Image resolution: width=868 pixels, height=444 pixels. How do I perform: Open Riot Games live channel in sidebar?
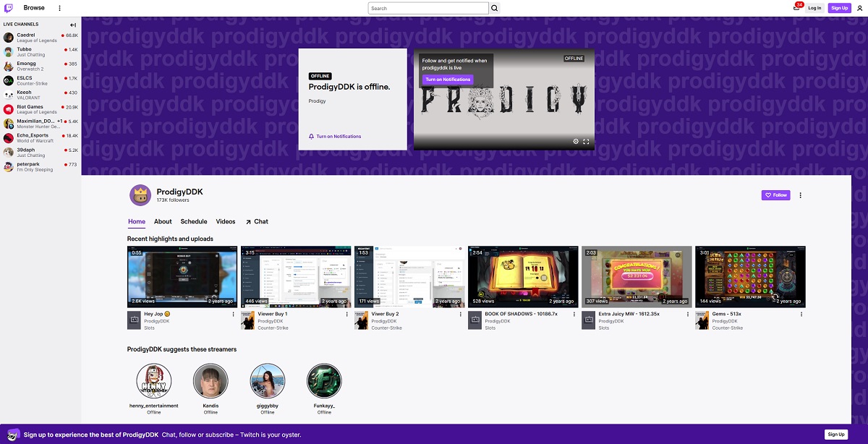[x=41, y=109]
